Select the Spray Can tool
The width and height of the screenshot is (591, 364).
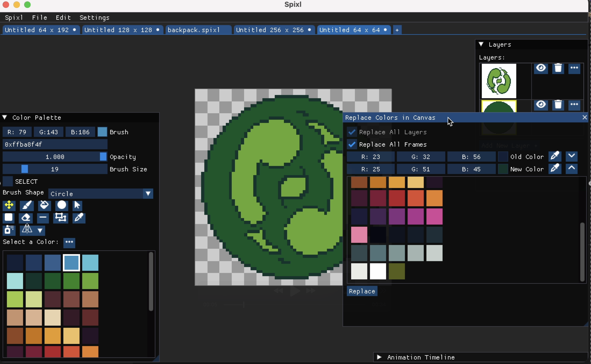[x=9, y=230]
